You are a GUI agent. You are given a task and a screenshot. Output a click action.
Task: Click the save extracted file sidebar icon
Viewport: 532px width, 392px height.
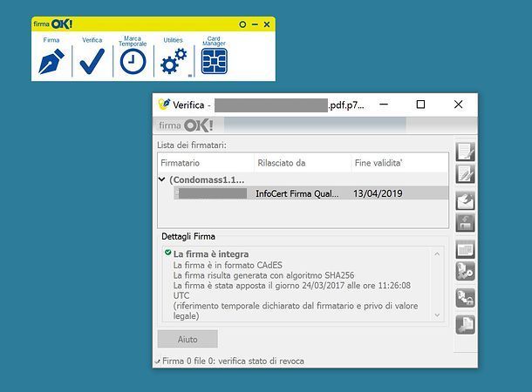[465, 223]
